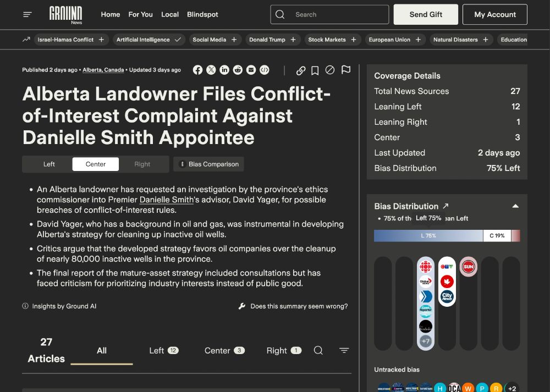Follow the Stock Markets topic
The height and width of the screenshot is (392, 550).
coord(354,40)
